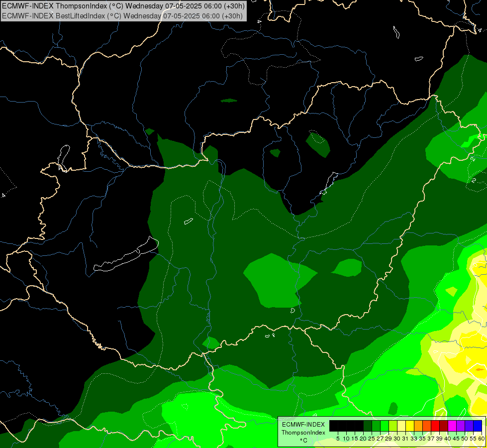This screenshot has height=448, width=487.
Task: Click legend scale value 33
Action: 414,439
